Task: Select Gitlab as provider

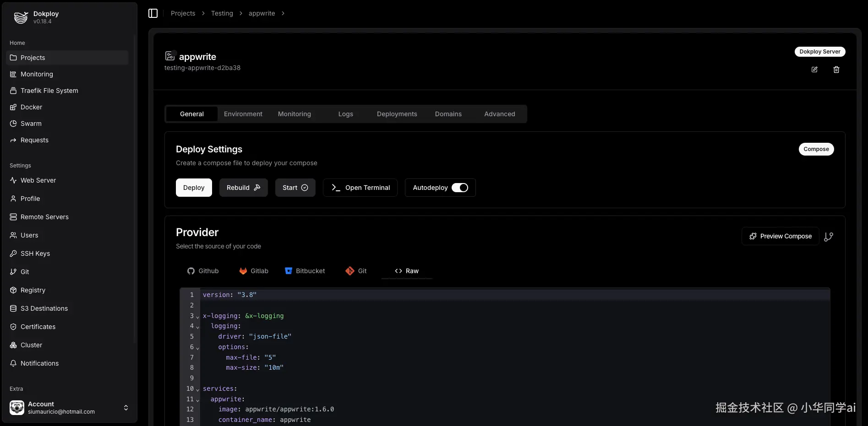Action: point(254,271)
